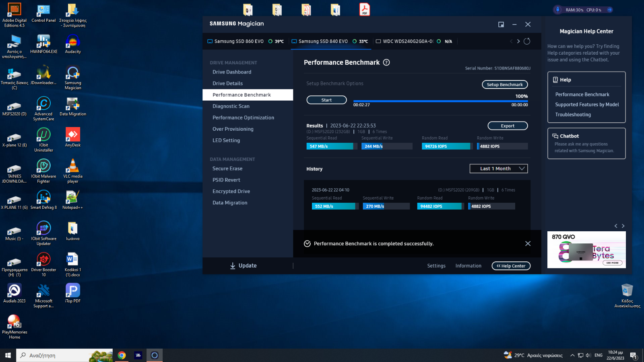Screen dimensions: 644x362
Task: Launch VLC media player shortcut
Action: click(73, 171)
